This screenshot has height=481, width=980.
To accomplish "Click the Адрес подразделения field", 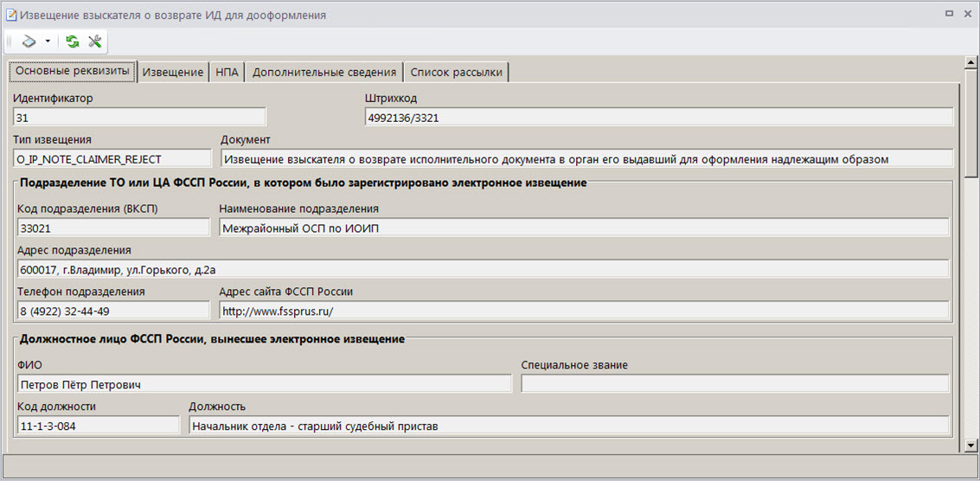I will coord(482,270).
